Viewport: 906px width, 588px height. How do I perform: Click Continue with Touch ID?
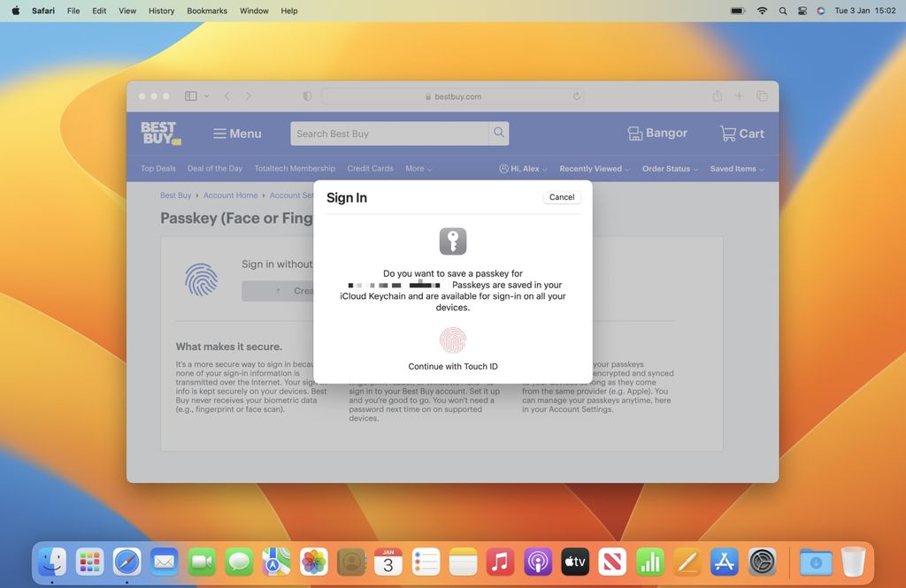pos(452,365)
